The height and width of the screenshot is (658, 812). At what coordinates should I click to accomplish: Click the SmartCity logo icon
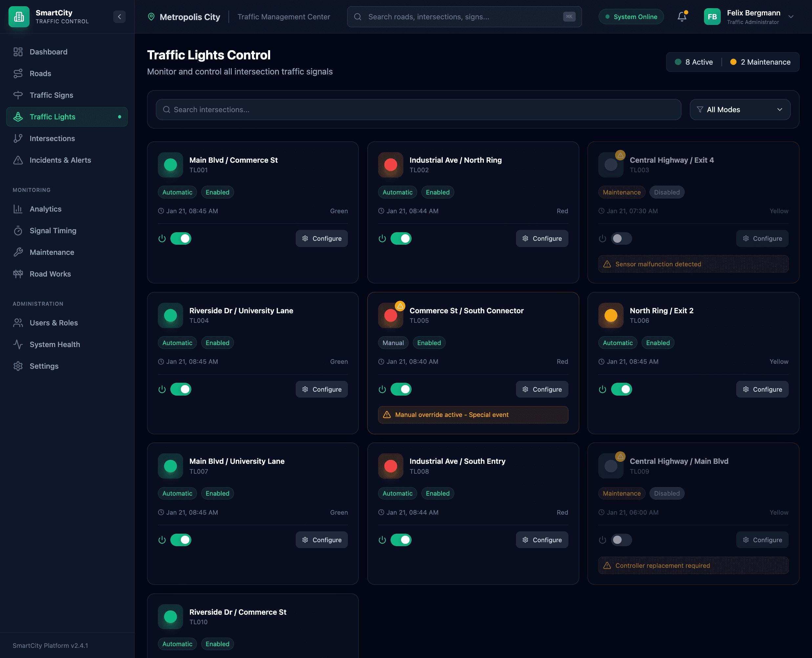tap(19, 17)
